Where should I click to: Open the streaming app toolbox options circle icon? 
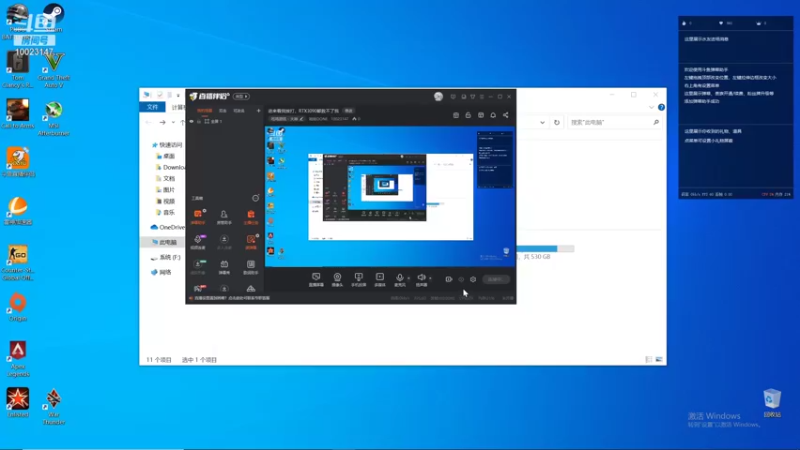click(x=256, y=198)
